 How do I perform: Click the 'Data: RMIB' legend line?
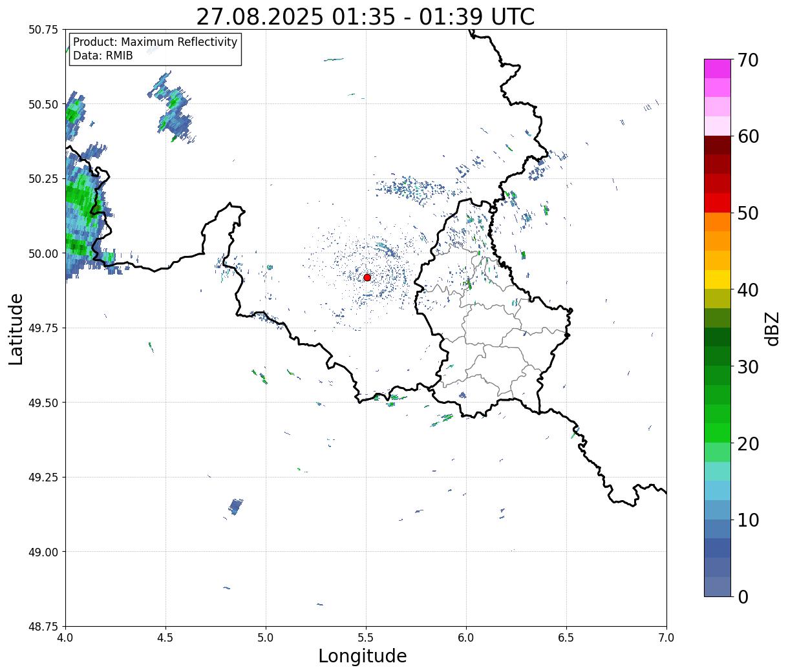[103, 56]
